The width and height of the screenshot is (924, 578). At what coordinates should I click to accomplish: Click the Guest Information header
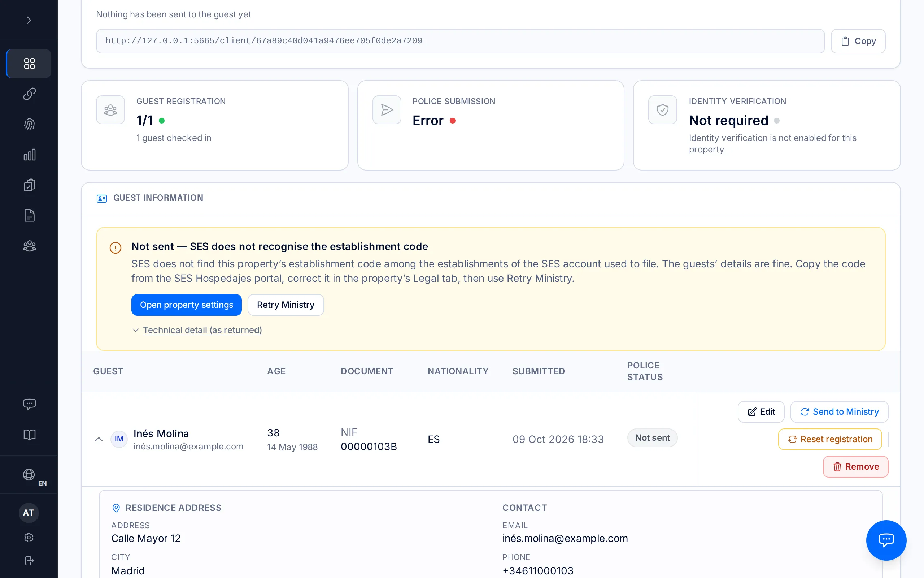click(158, 198)
